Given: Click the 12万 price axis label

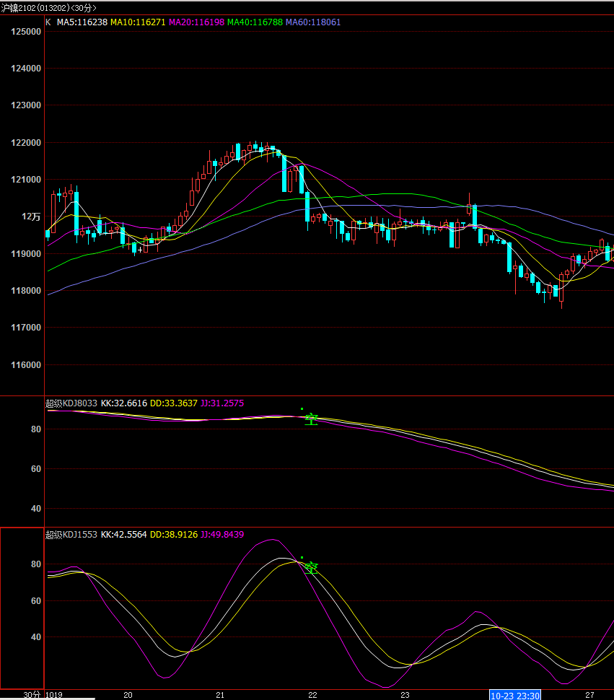Looking at the screenshot, I should point(31,216).
